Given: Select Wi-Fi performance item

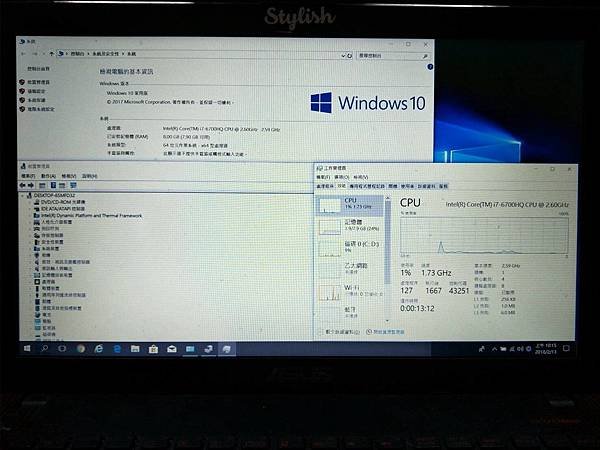Looking at the screenshot, I should (x=350, y=292).
